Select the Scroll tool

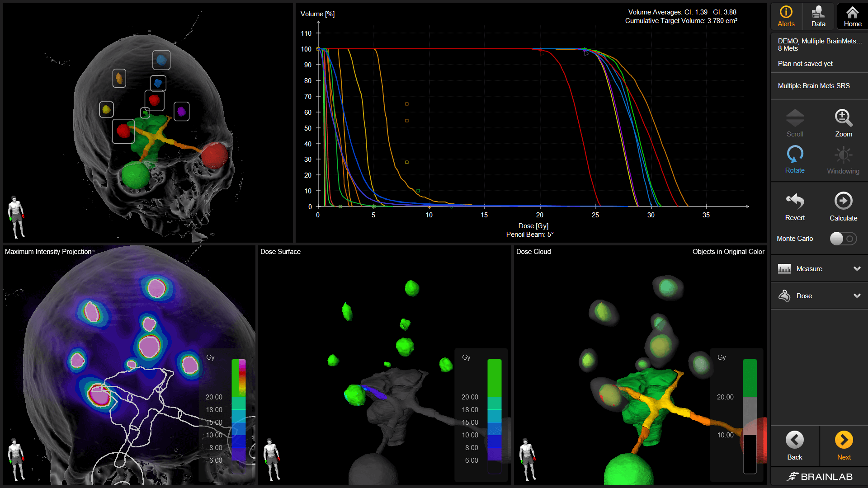(795, 121)
